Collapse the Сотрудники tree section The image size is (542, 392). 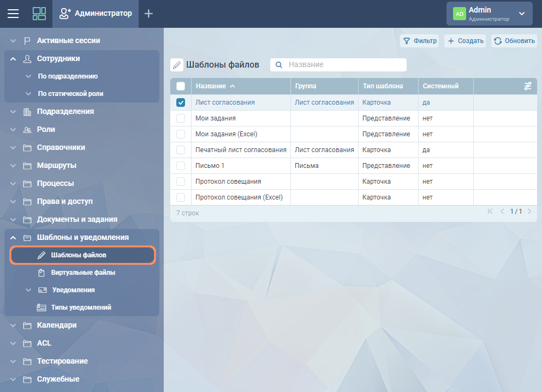[x=13, y=59]
